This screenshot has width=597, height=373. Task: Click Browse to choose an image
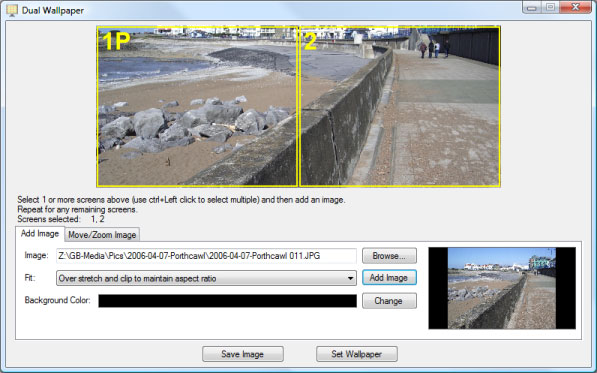click(x=389, y=256)
